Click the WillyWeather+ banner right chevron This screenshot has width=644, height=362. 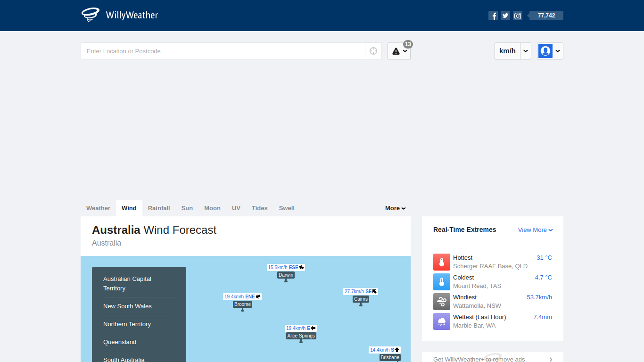pos(551,359)
